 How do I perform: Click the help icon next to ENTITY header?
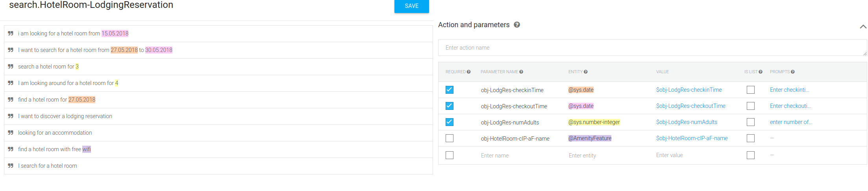tap(586, 72)
